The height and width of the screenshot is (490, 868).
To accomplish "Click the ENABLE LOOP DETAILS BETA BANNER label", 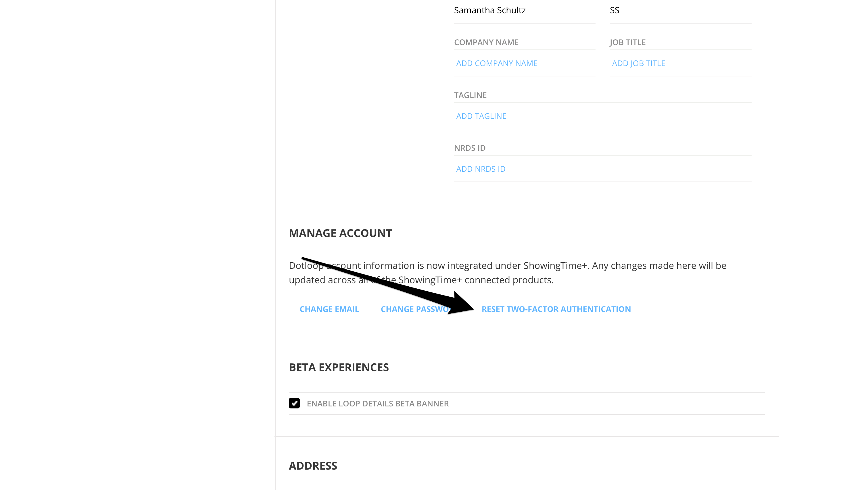I will [377, 403].
